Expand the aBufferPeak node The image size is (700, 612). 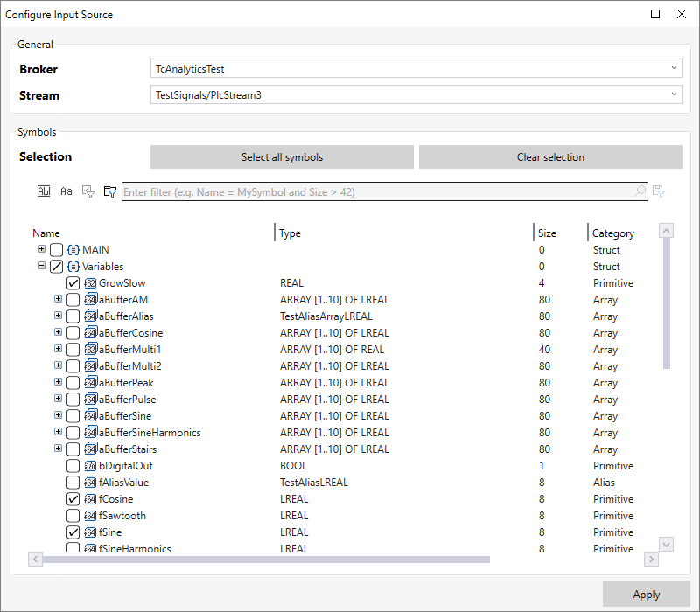point(58,382)
